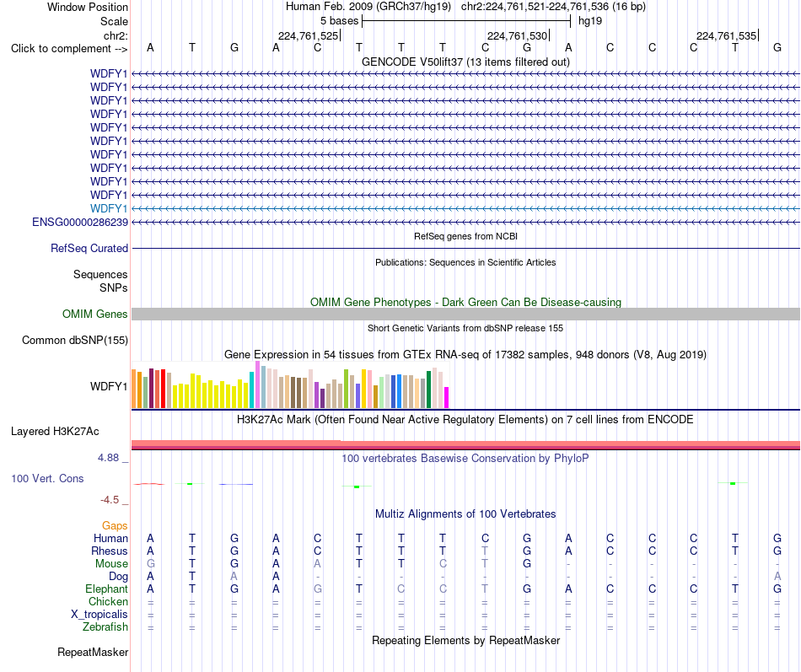The height and width of the screenshot is (672, 801).
Task: Click the cyan bar in the GTEx chart
Action: point(252,390)
